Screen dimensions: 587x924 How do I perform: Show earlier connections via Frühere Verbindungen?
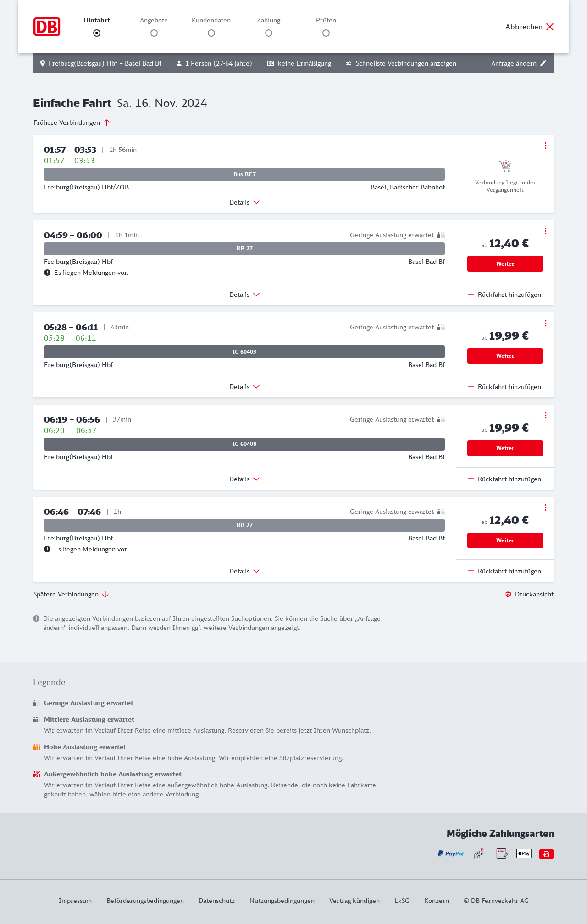click(72, 122)
